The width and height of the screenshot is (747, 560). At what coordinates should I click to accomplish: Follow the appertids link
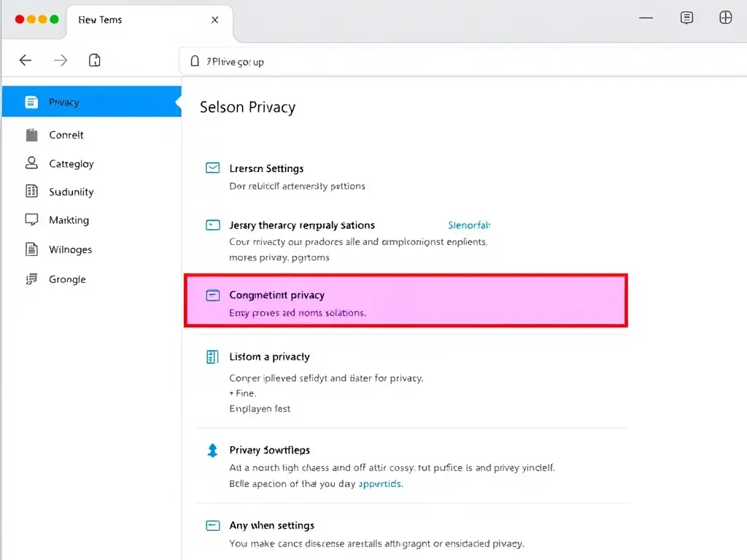tap(379, 483)
